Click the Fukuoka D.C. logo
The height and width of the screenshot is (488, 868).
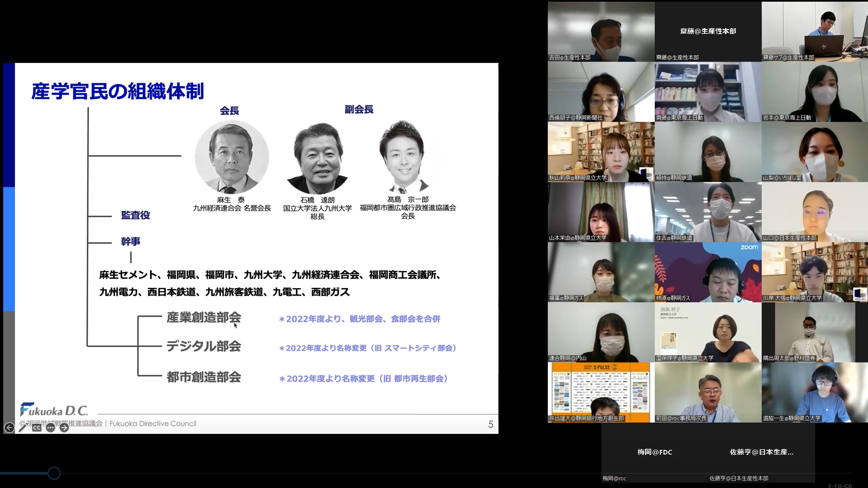point(54,409)
